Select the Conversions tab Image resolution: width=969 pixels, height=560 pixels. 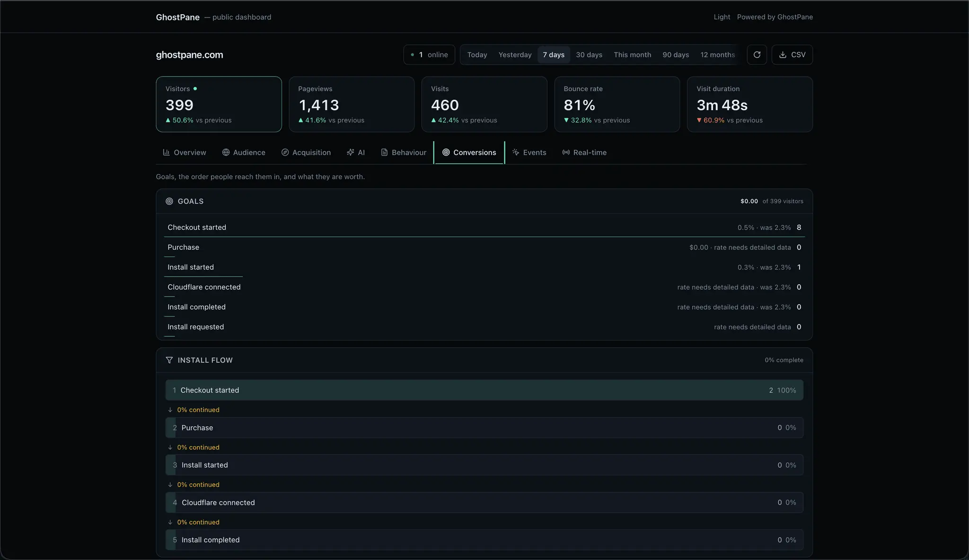469,152
